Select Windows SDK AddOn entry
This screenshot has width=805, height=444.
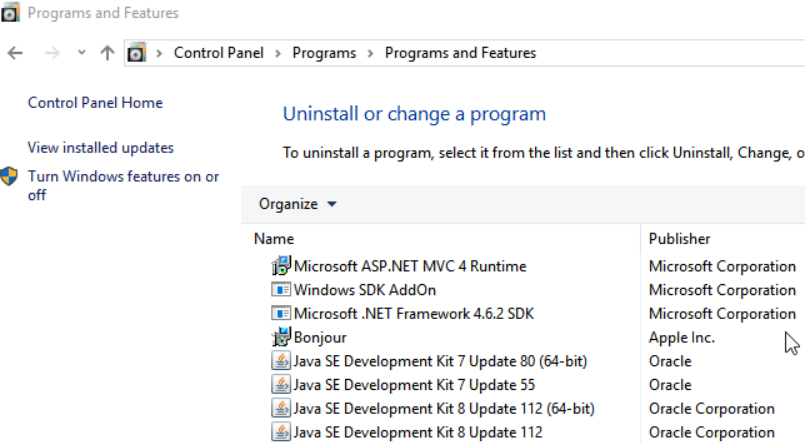[x=365, y=290]
